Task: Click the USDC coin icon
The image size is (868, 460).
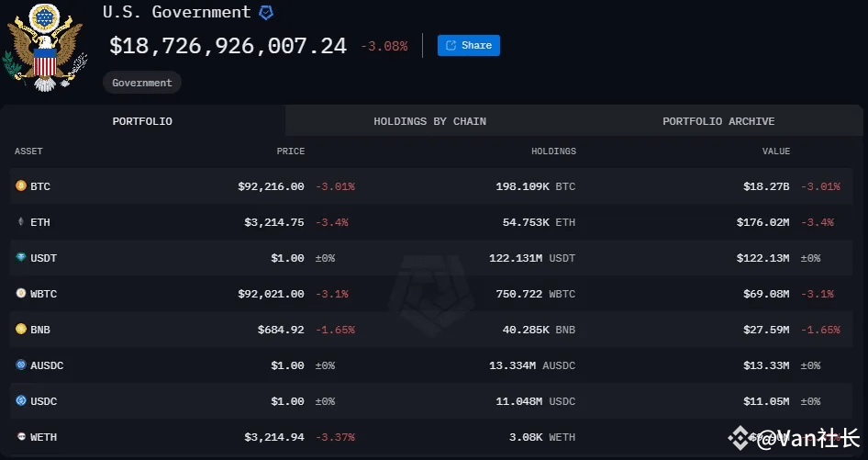Action: coord(21,400)
